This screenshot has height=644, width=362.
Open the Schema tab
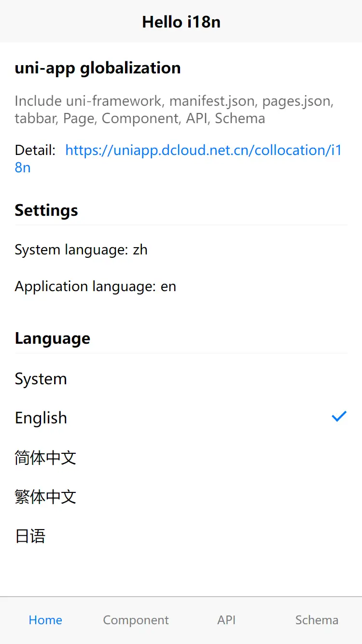[x=317, y=620]
